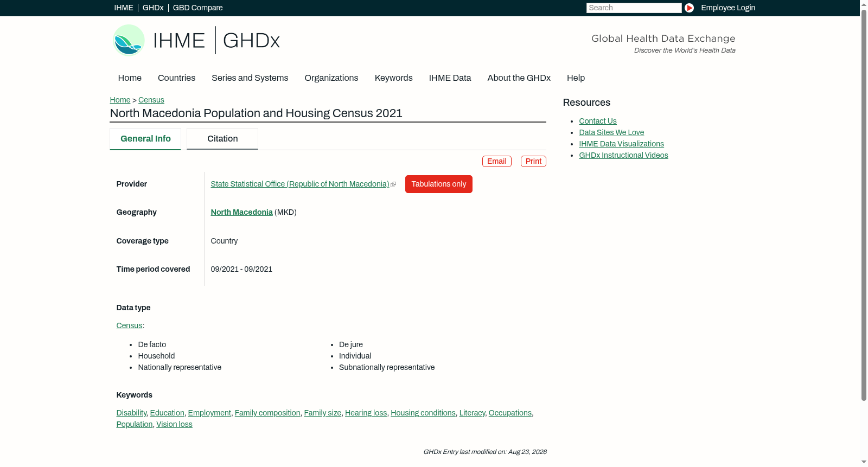The image size is (868, 467).
Task: Open the North Macedonia geography link
Action: [242, 212]
